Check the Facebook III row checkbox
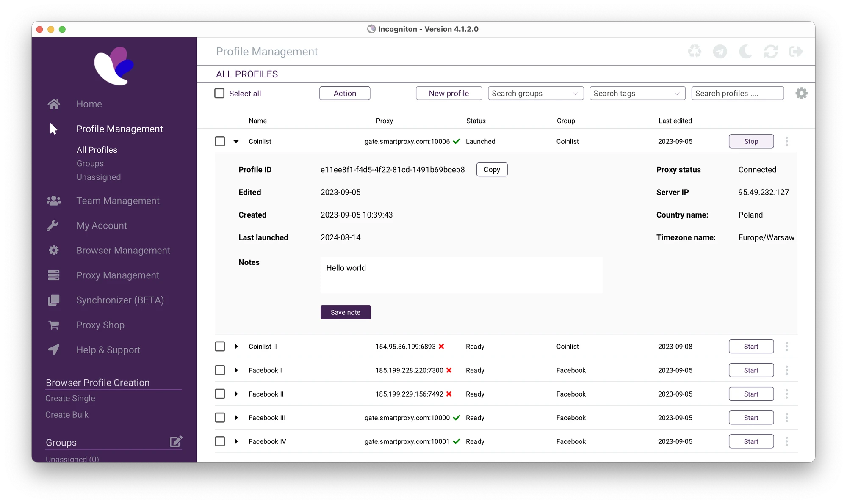Image resolution: width=847 pixels, height=504 pixels. [x=220, y=418]
